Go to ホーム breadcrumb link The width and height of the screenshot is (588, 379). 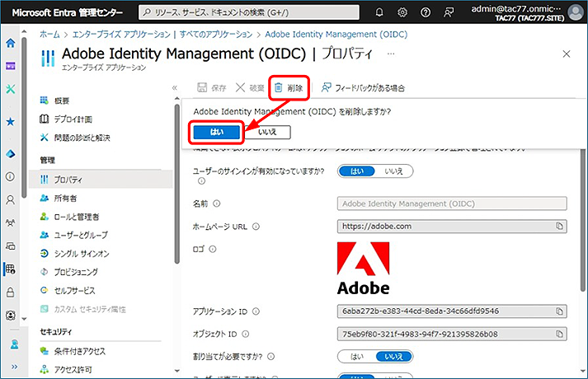click(49, 34)
